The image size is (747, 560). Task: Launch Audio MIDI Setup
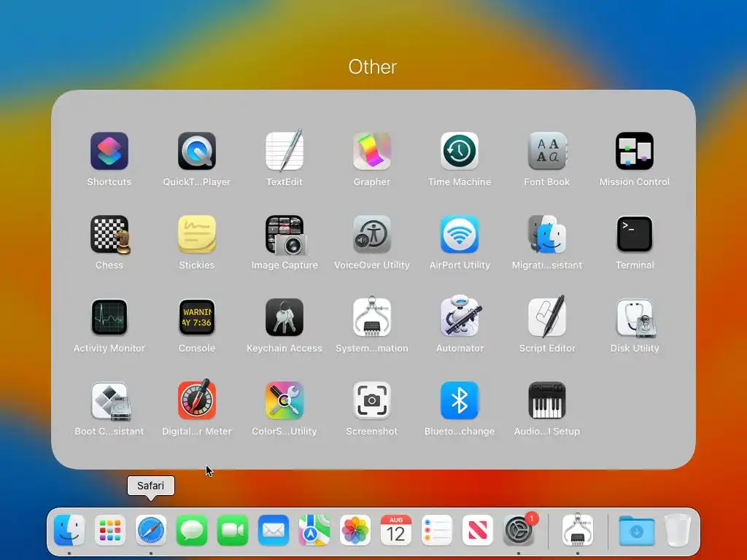[x=547, y=400]
